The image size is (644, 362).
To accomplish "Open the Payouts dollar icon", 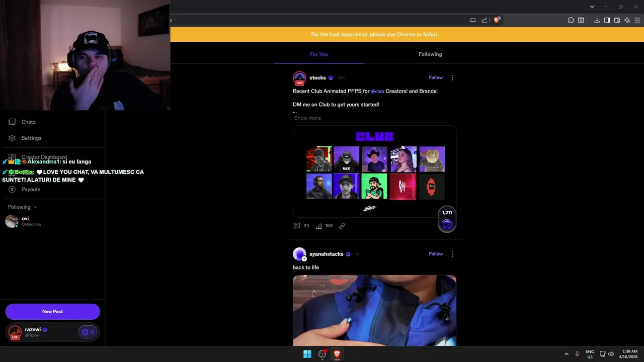I will point(12,189).
